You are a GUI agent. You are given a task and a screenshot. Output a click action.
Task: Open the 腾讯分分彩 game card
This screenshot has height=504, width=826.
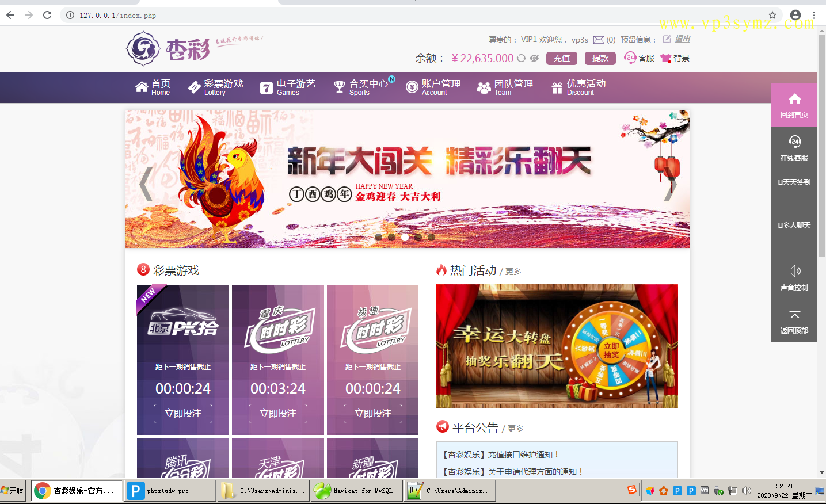click(183, 458)
